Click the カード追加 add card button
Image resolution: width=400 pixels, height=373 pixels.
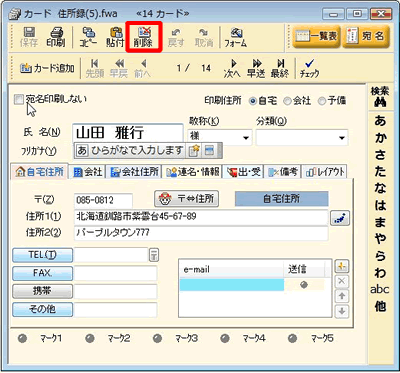47,68
